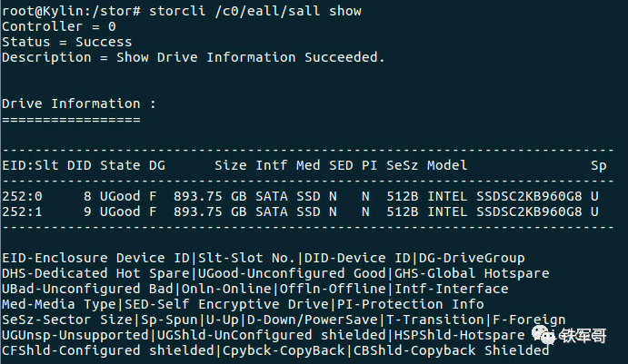Click the Model column header
The width and height of the screenshot is (628, 364).
(x=447, y=165)
